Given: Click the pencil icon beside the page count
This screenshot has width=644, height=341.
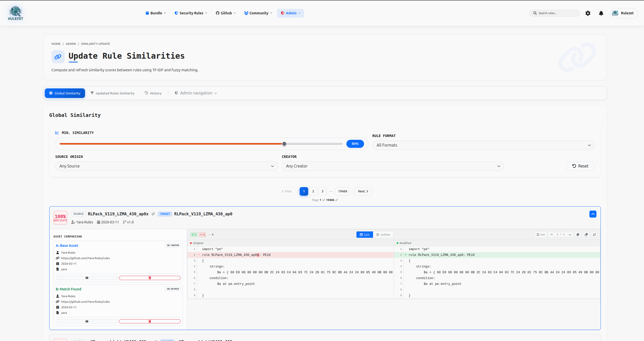Looking at the screenshot, I should [x=337, y=200].
